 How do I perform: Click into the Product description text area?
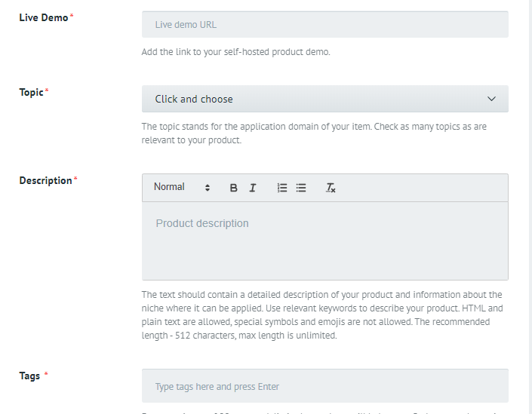(324, 241)
